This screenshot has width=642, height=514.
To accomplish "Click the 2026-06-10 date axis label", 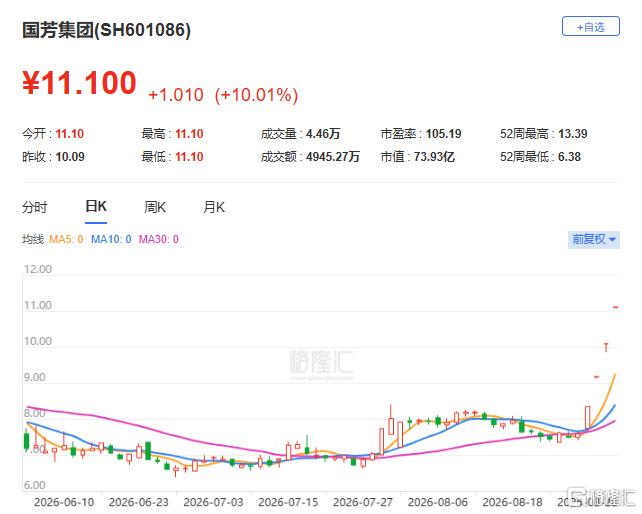I will click(64, 502).
